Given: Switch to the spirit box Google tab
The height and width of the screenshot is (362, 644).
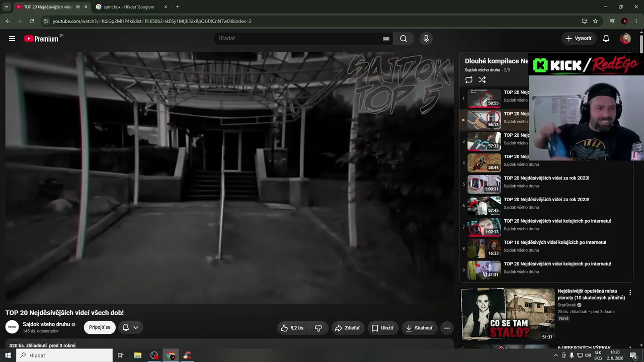Looking at the screenshot, I should (129, 7).
